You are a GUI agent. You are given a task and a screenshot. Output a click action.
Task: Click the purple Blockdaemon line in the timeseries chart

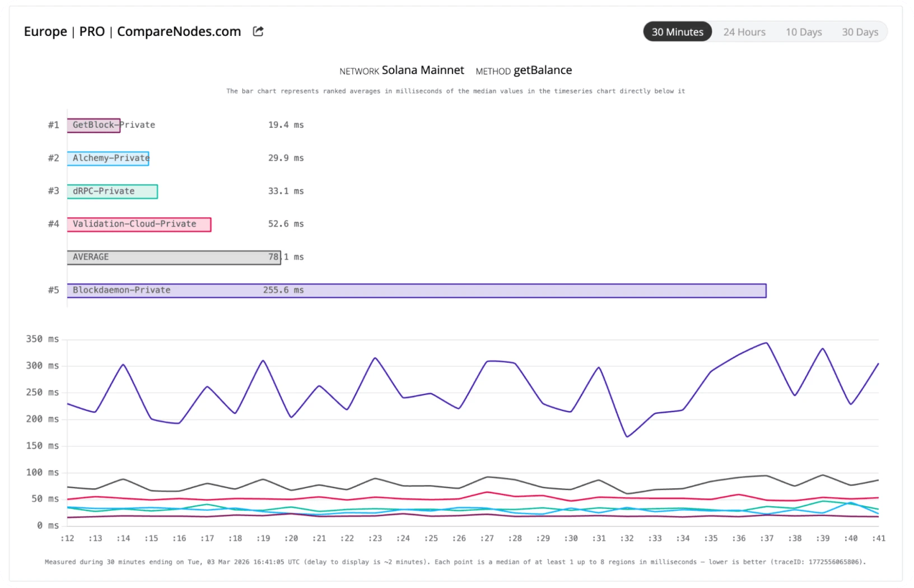(375, 357)
